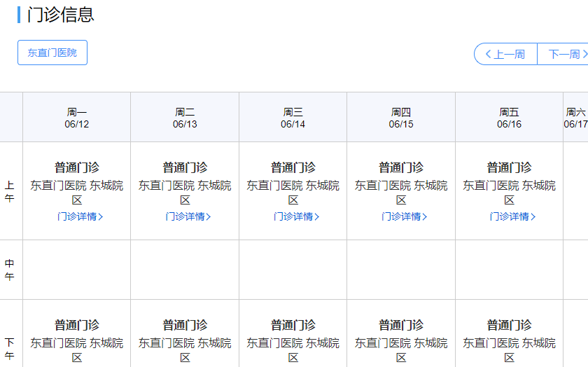The height and width of the screenshot is (367, 588).
Task: Open 门诊详情 link for Monday morning
Action: coord(80,216)
